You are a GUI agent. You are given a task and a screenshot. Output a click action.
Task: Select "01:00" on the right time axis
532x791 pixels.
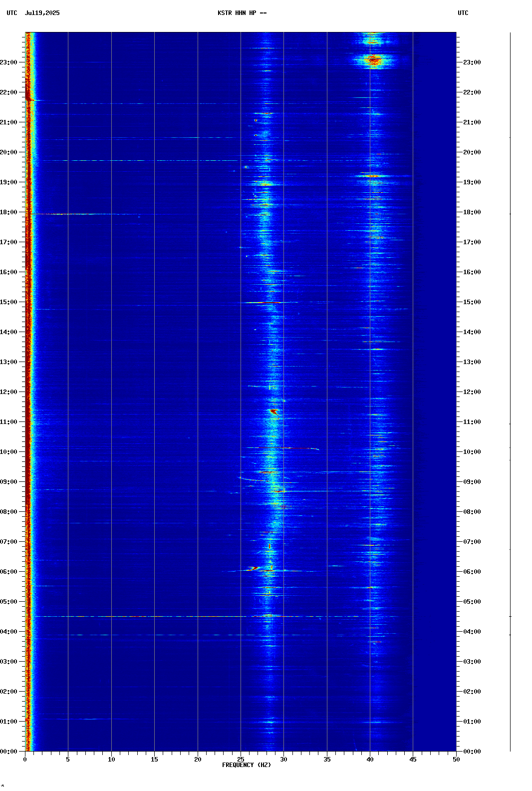pos(472,722)
